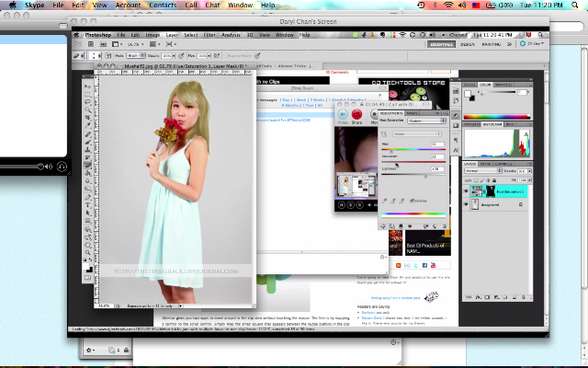Switch to the Channels tab

point(503,164)
